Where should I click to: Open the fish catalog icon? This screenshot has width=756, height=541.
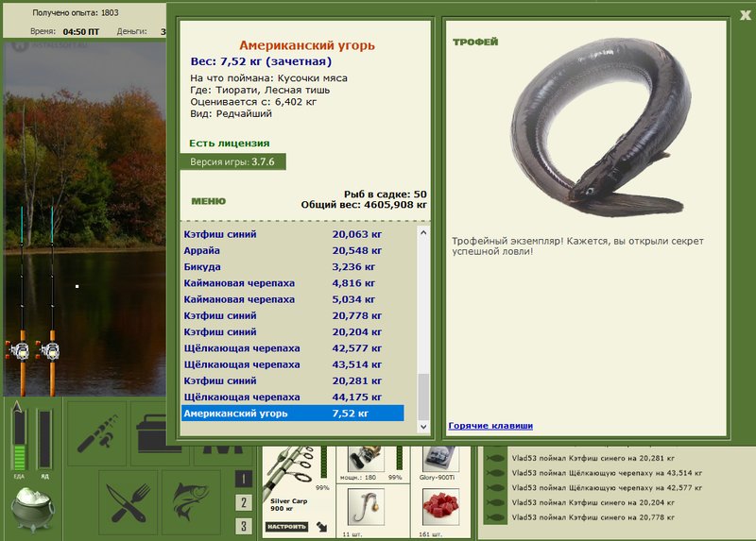pyautogui.click(x=191, y=502)
